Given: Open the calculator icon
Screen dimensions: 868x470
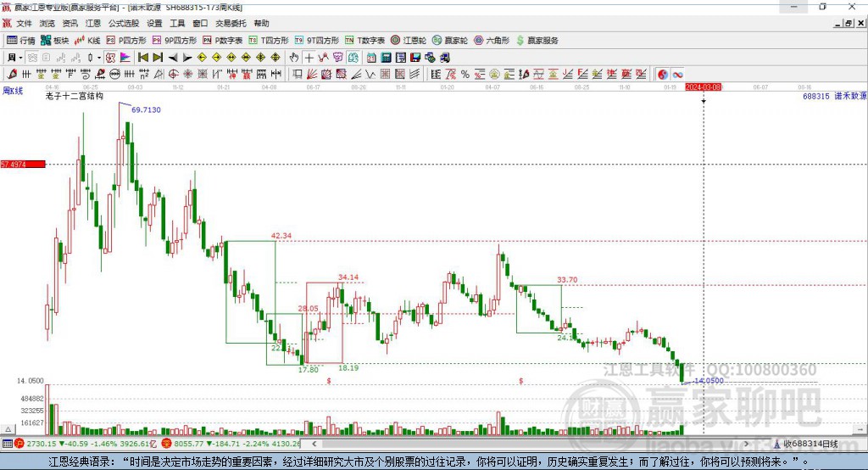Looking at the screenshot, I should (387, 58).
